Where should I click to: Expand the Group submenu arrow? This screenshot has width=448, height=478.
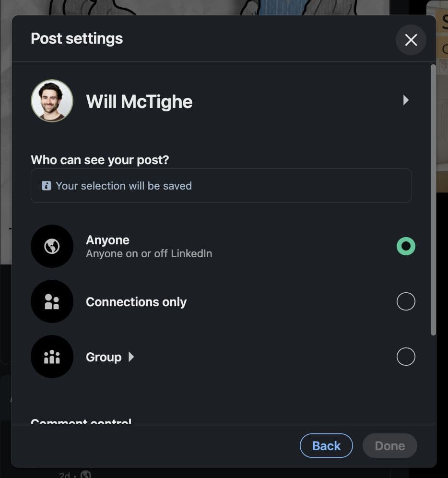[x=131, y=357]
